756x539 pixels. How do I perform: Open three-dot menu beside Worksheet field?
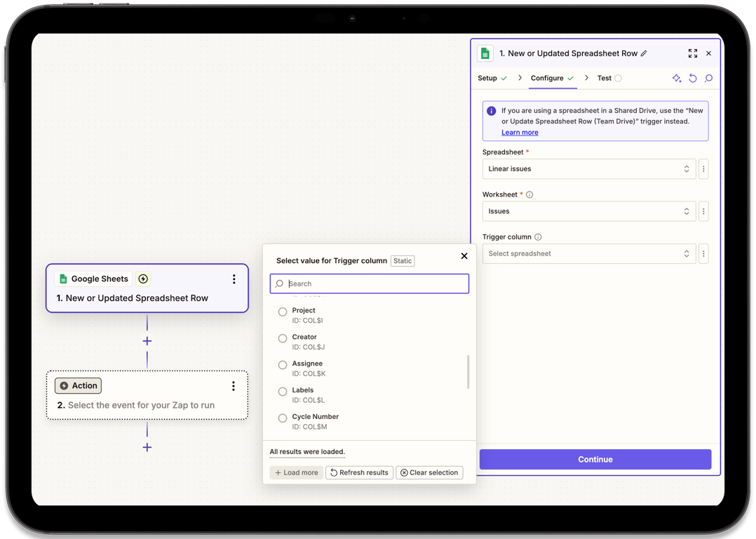(703, 212)
